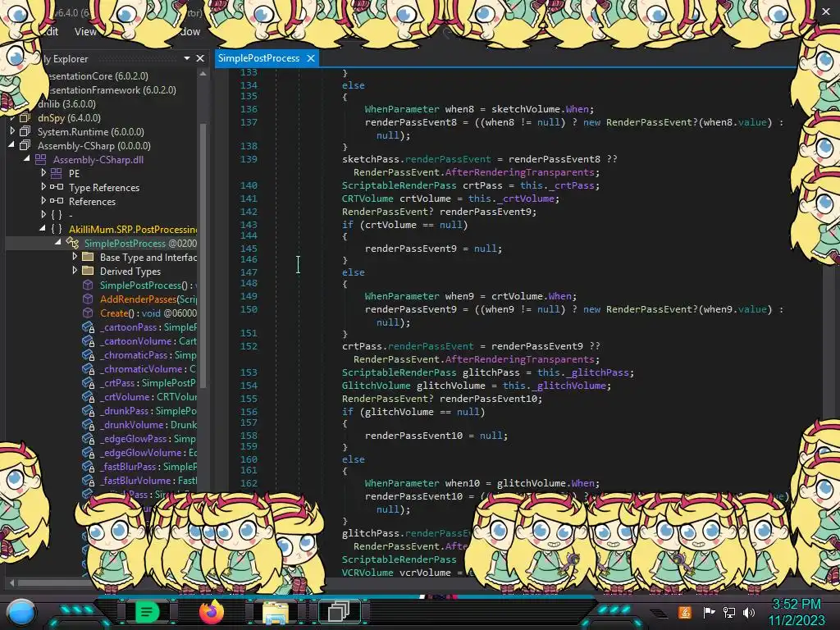Click the _fastBlurVolume field icon

coord(89,481)
